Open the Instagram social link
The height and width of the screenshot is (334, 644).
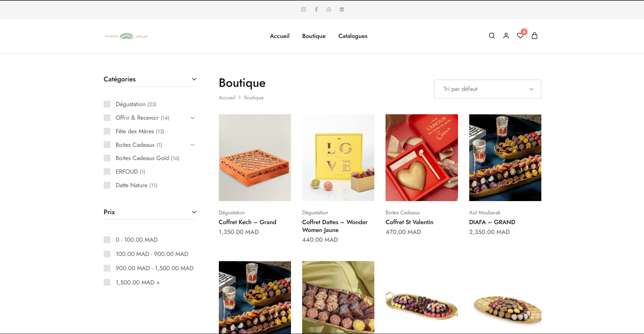[304, 9]
